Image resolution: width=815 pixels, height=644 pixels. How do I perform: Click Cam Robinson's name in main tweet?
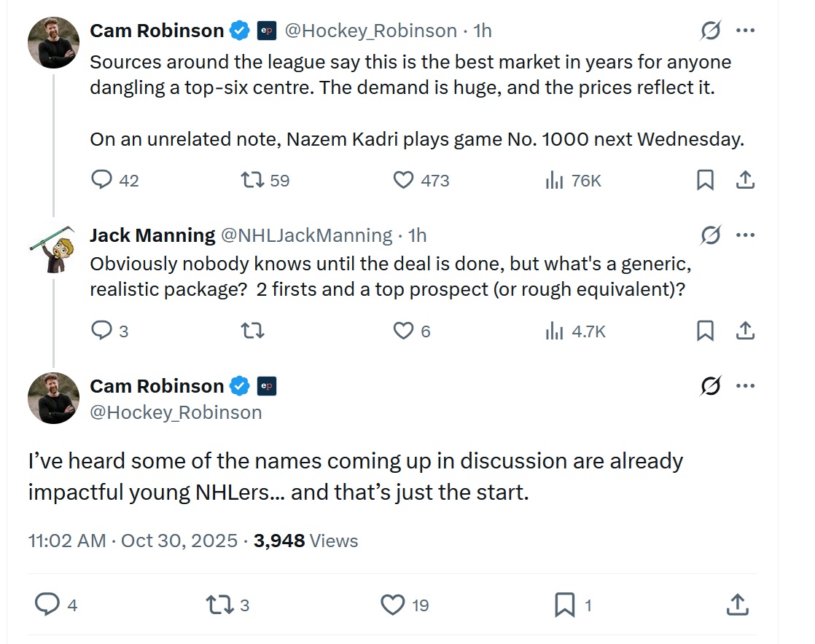(x=157, y=386)
